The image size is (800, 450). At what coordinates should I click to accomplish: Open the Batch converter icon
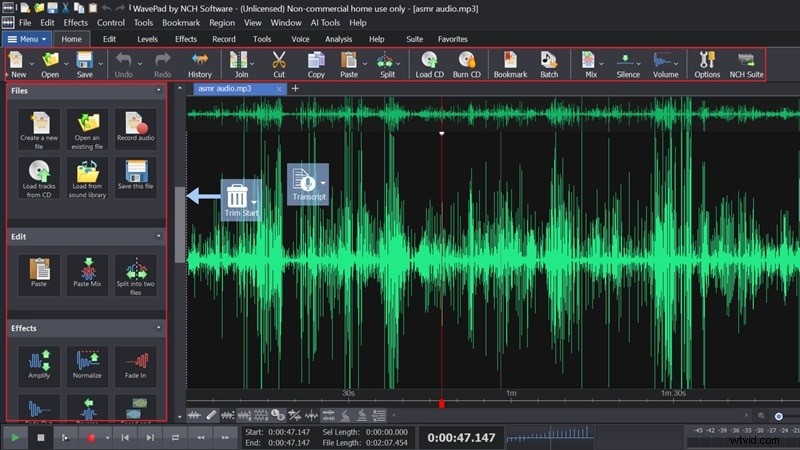549,64
